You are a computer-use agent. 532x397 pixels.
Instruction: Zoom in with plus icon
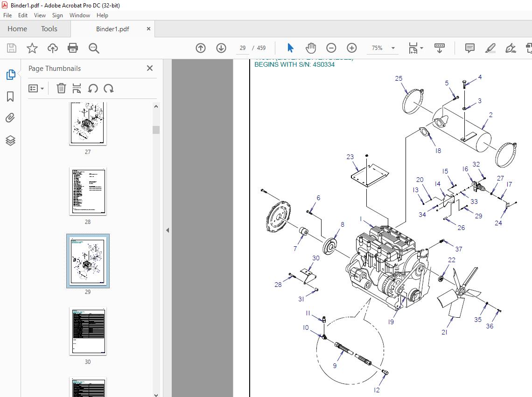click(x=352, y=48)
